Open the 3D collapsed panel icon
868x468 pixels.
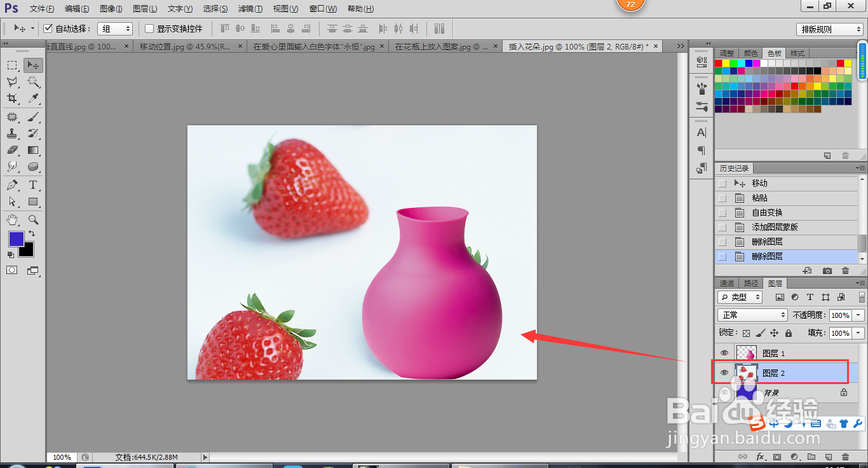pos(702,61)
